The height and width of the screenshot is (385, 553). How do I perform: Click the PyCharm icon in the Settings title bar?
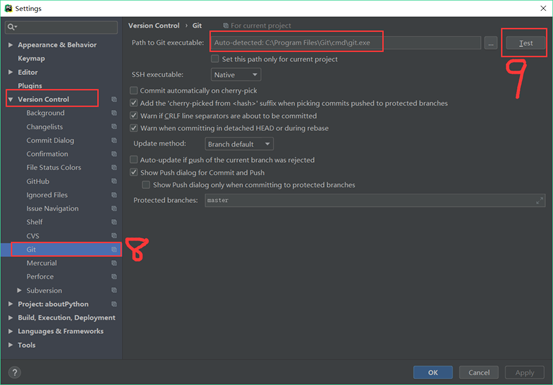[8, 8]
